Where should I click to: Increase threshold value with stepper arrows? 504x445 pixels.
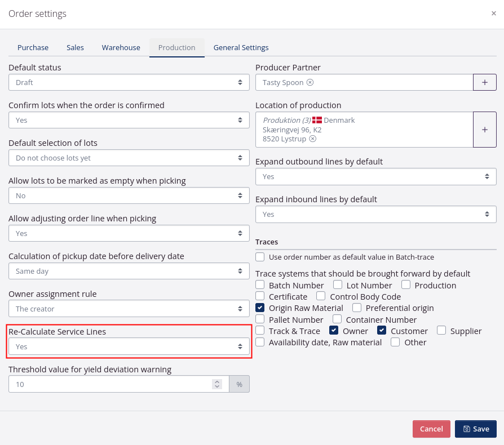point(217,381)
